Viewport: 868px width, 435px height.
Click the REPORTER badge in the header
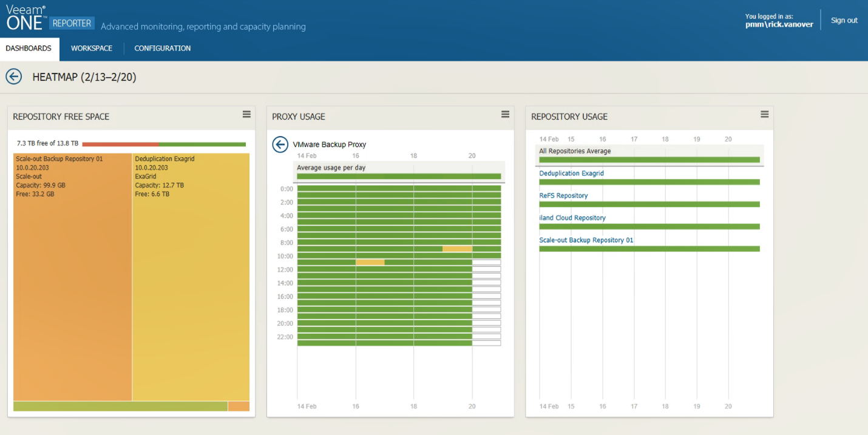[72, 23]
